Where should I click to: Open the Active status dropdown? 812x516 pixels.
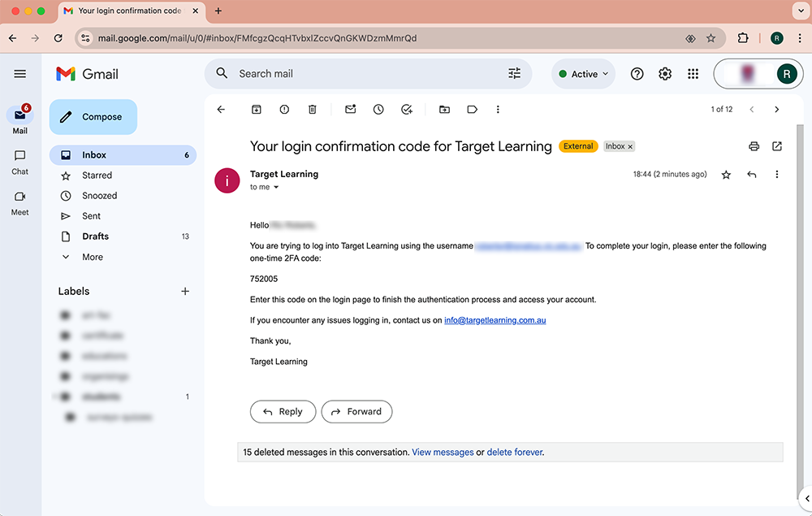click(584, 74)
